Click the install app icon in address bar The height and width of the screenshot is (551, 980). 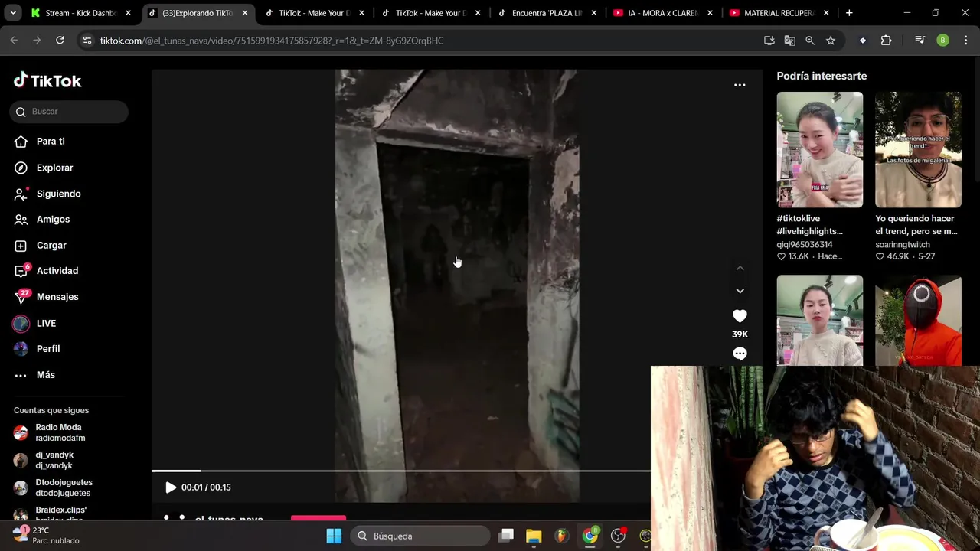[769, 41]
